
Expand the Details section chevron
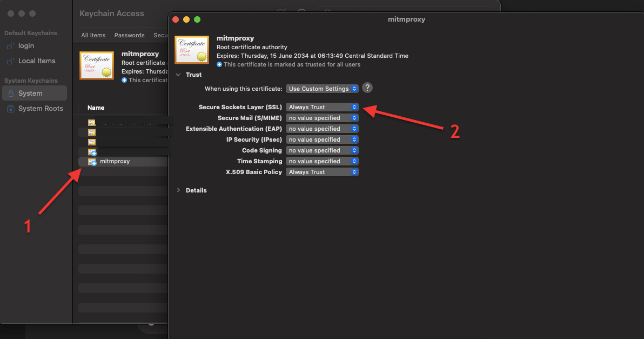click(178, 190)
